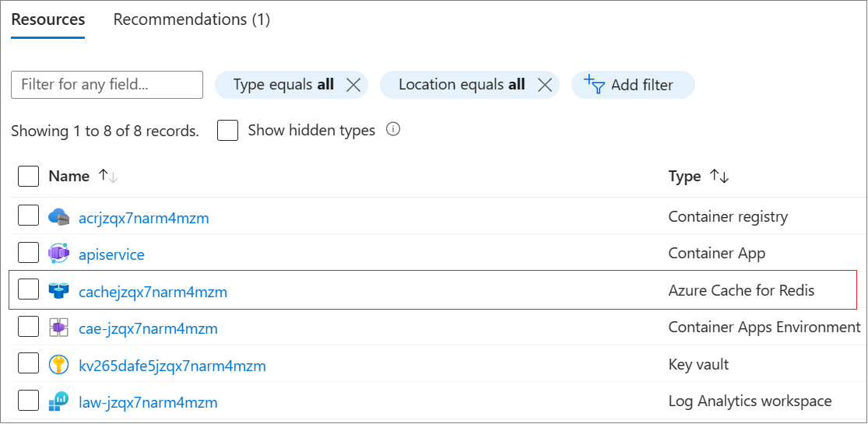868x424 pixels.
Task: Click the Add filter button
Action: (632, 85)
